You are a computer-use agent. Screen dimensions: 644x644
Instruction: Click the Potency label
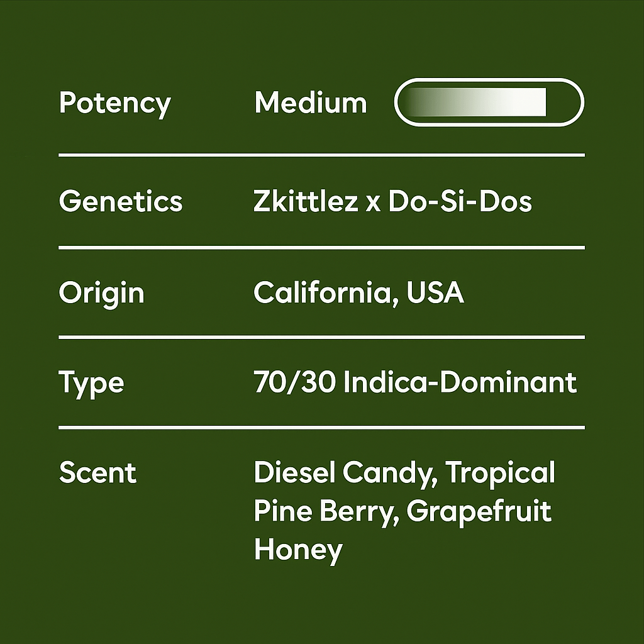tap(114, 103)
